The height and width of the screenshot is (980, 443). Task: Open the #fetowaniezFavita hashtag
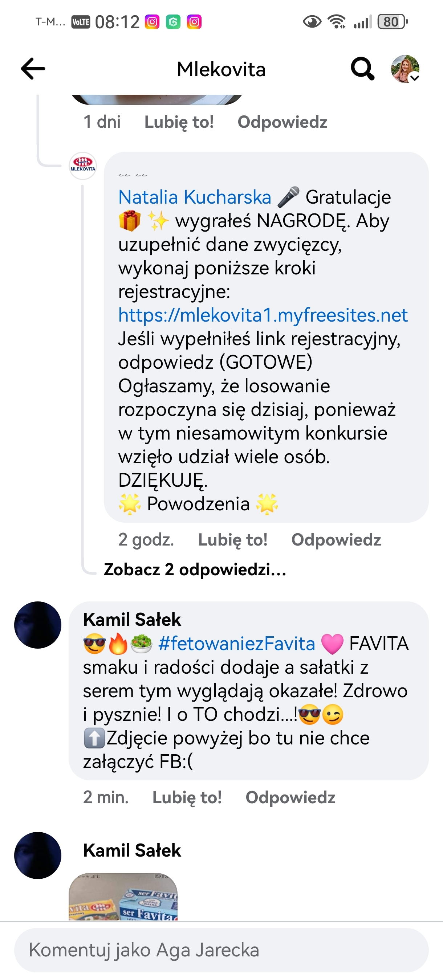(x=237, y=644)
